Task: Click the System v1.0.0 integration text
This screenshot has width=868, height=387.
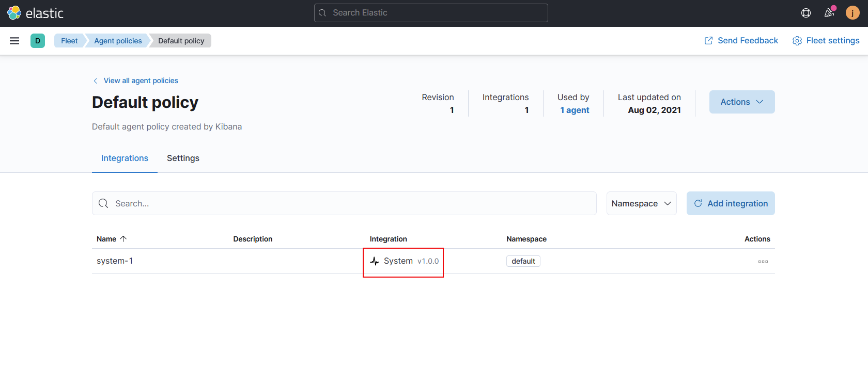Action: (x=411, y=261)
